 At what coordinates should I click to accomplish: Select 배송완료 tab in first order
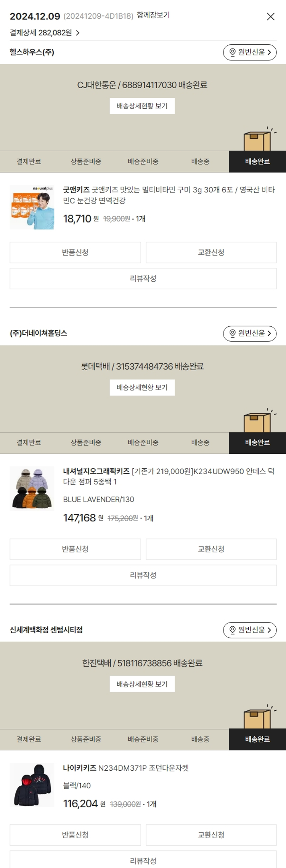pyautogui.click(x=257, y=161)
